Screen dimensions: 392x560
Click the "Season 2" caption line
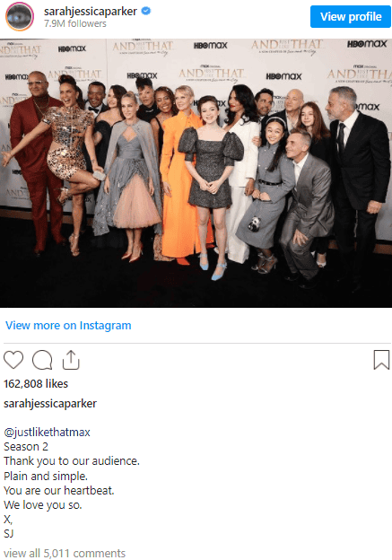click(26, 447)
